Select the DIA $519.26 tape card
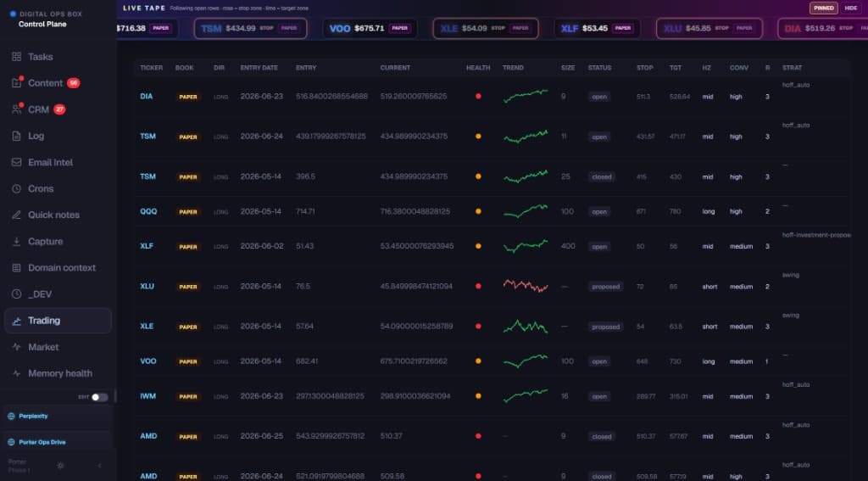The width and height of the screenshot is (868, 481). (x=823, y=28)
